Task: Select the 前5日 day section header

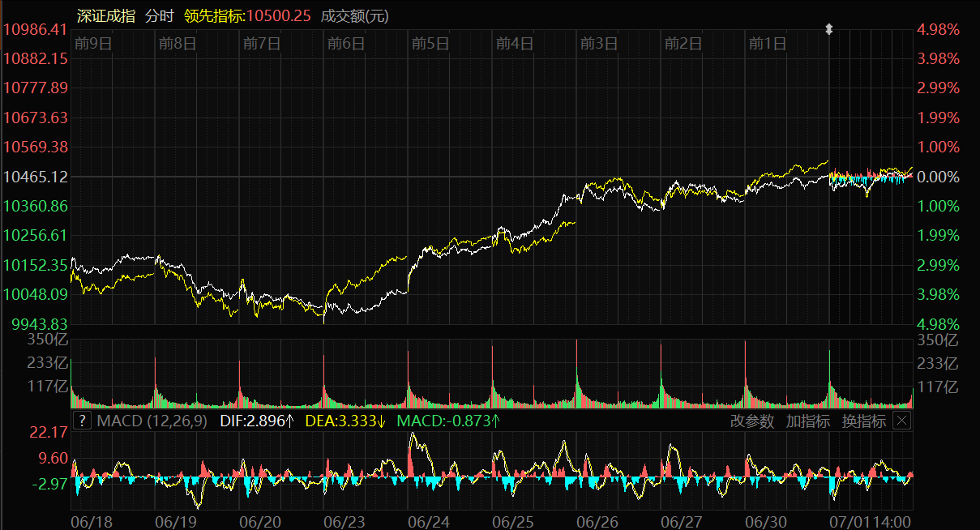Action: pyautogui.click(x=430, y=44)
